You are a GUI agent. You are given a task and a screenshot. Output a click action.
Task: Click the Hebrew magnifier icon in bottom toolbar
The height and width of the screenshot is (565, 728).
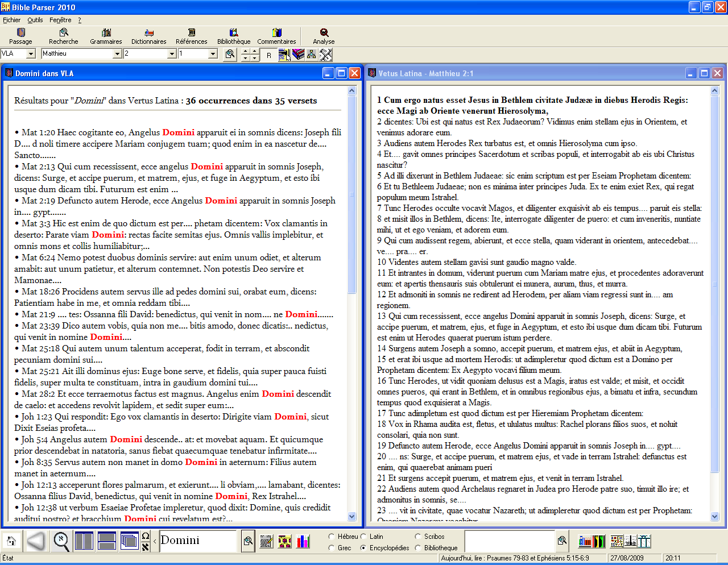coord(61,541)
